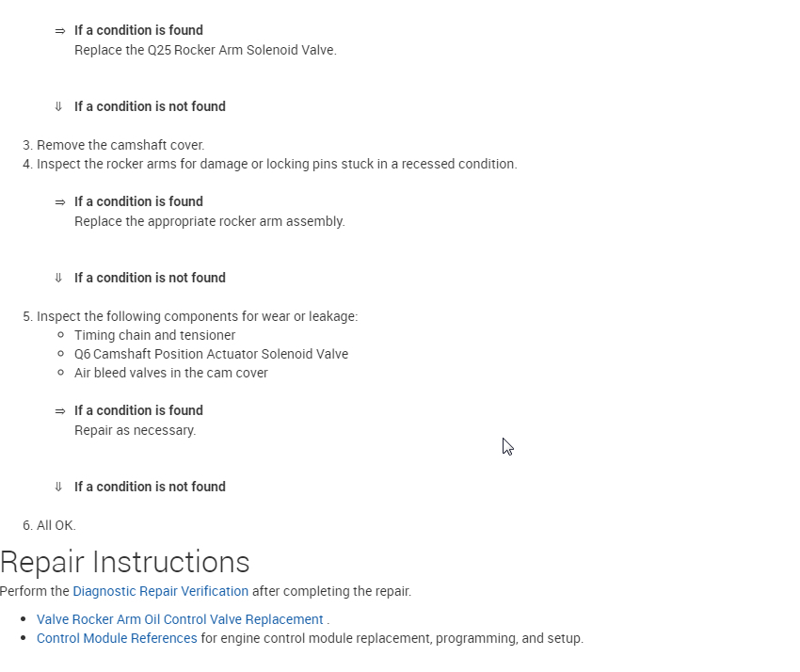Click 'Air bleed valves in the cam cover' bullet
The height and width of the screenshot is (672, 800).
click(171, 373)
